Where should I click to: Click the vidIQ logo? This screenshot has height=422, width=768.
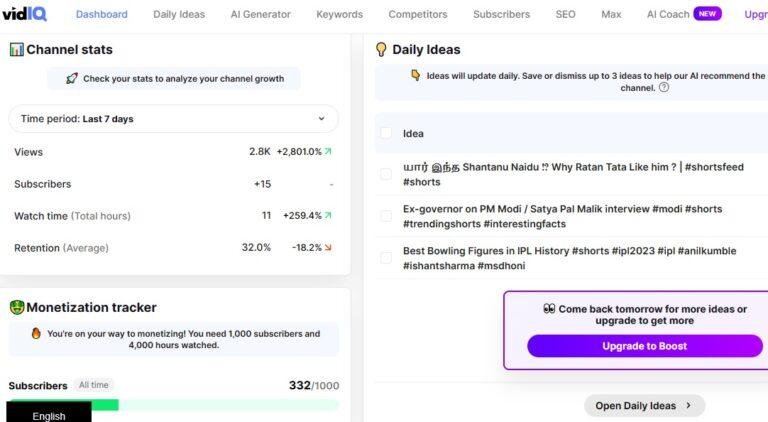pos(24,14)
